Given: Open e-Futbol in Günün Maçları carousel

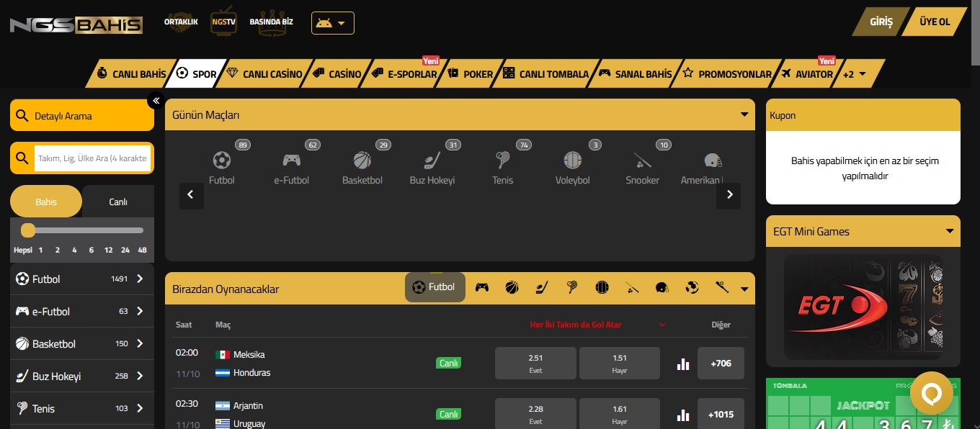Looking at the screenshot, I should click(x=291, y=167).
